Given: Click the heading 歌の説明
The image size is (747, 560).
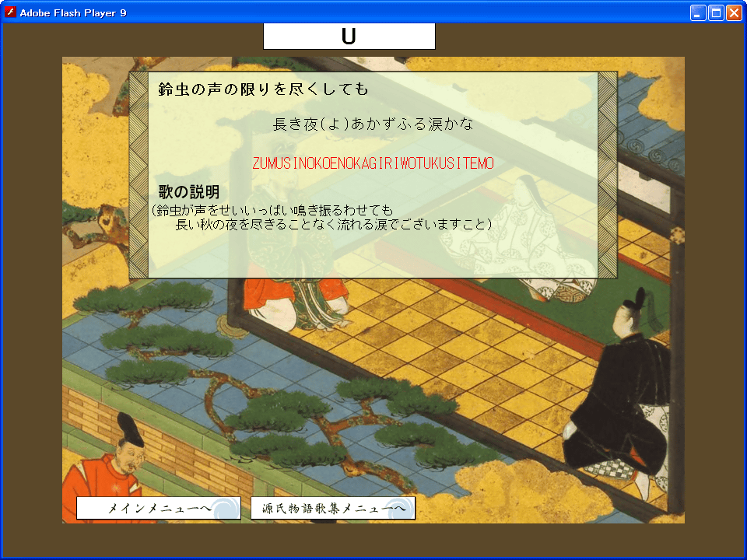Looking at the screenshot, I should pos(189,192).
